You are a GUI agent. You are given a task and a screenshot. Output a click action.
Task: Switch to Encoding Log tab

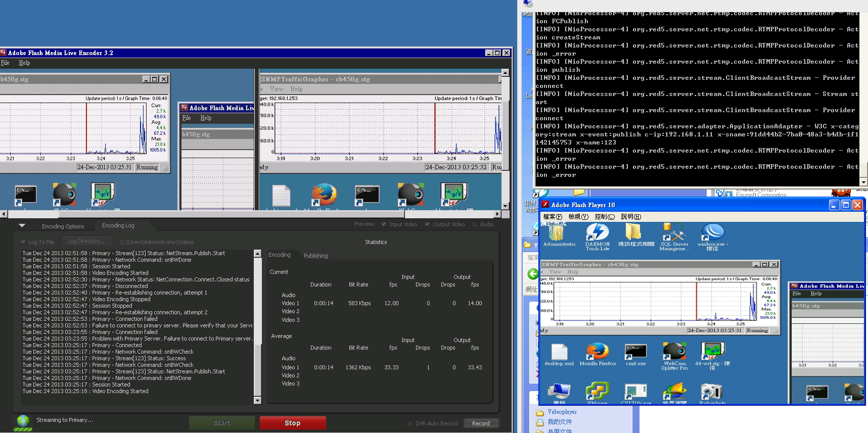(x=118, y=225)
